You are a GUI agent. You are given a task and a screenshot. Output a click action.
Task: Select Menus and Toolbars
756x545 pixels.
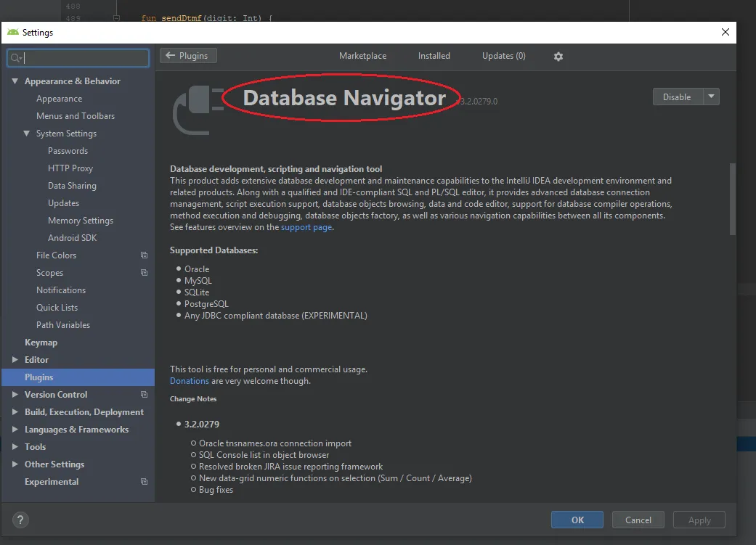coord(76,115)
